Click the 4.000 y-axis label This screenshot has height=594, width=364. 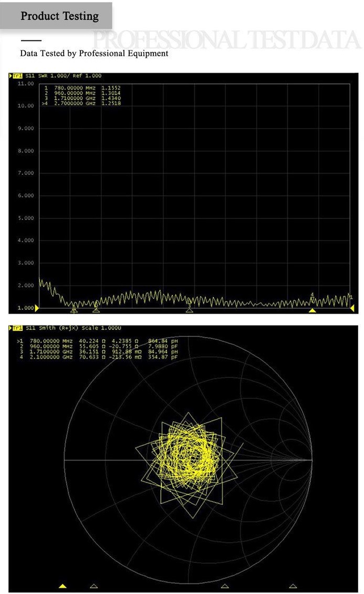click(26, 241)
